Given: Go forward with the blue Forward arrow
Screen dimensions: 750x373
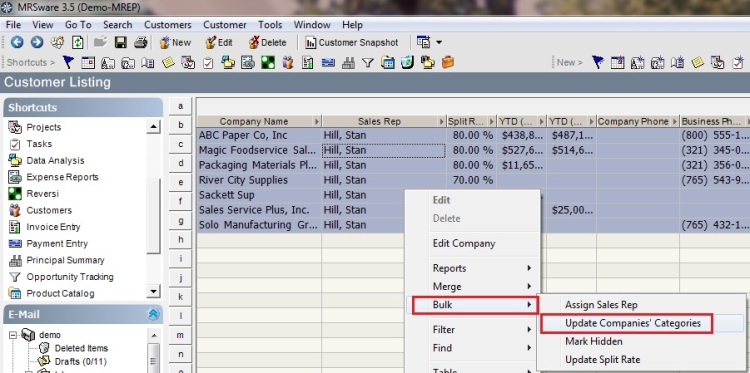Looking at the screenshot, I should (37, 43).
